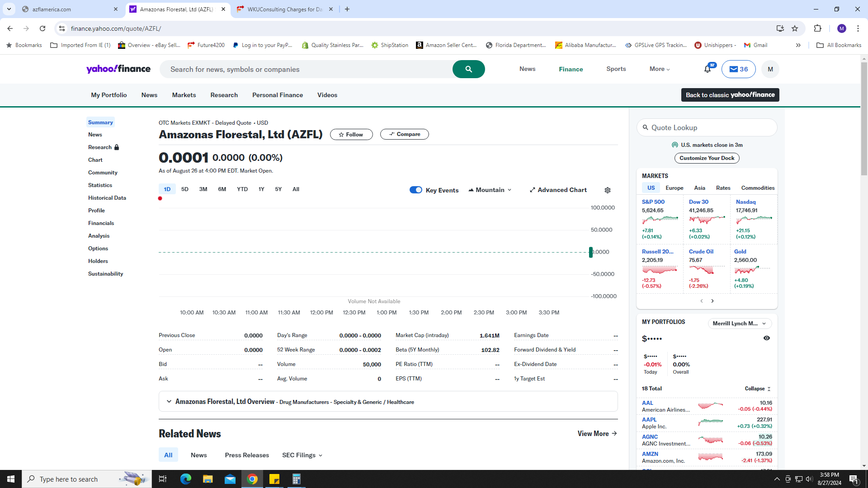
Task: Open Historical Data in sidebar
Action: pyautogui.click(x=107, y=198)
